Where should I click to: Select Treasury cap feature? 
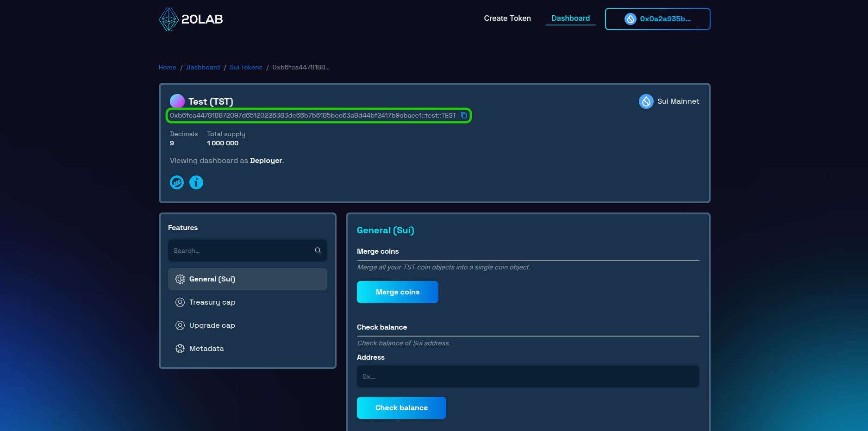(x=248, y=302)
